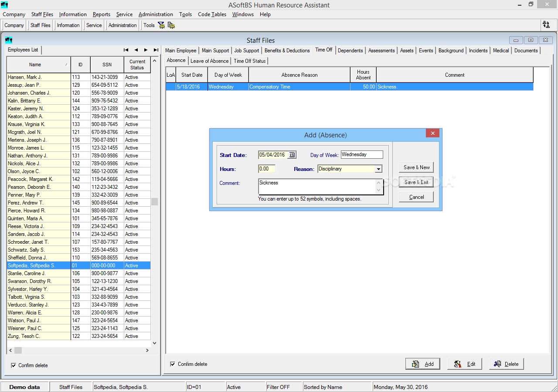Click the Administration toolbar button
Screen dimensions: 558x392
tap(122, 25)
